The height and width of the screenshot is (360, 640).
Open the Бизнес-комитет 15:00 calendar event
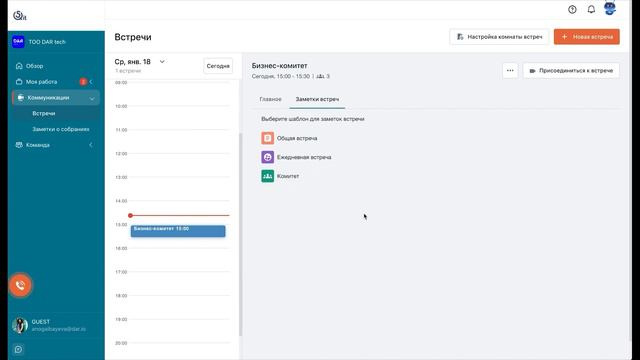click(x=178, y=231)
